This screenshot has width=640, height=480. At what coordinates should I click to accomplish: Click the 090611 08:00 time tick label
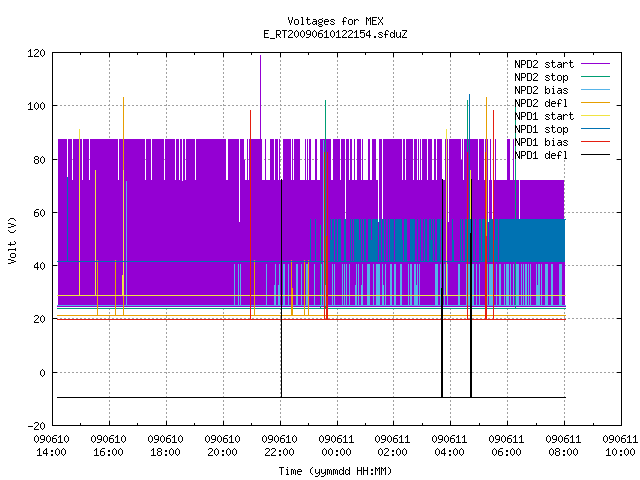tap(564, 446)
